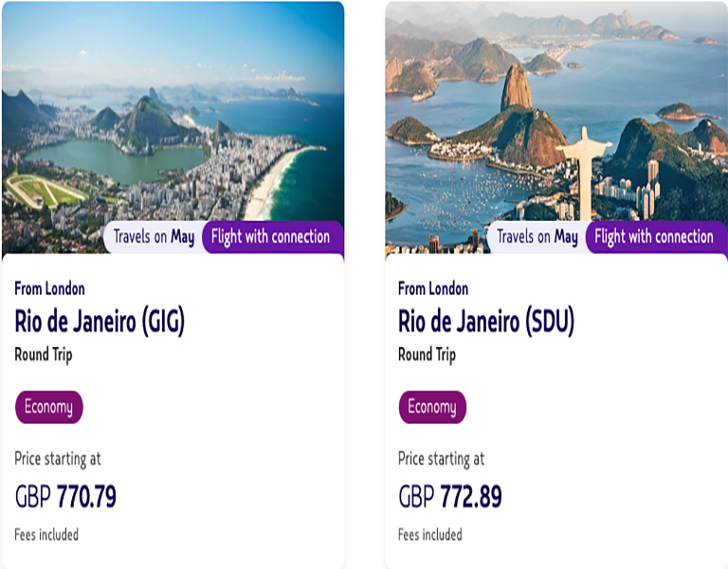Screen dimensions: 728x569
Task: Click 'Price starting at' on the GIG card
Action: click(58, 459)
